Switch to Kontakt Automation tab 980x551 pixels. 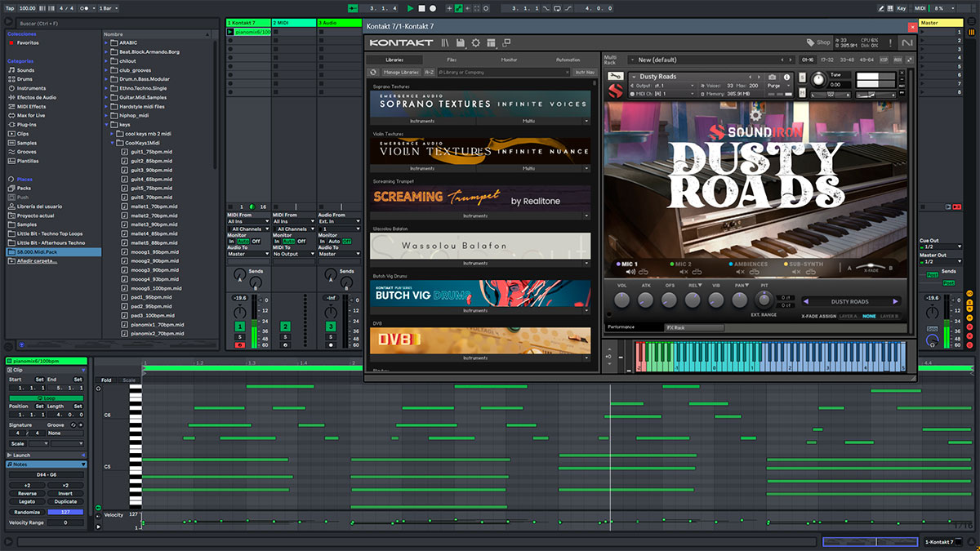click(x=568, y=60)
